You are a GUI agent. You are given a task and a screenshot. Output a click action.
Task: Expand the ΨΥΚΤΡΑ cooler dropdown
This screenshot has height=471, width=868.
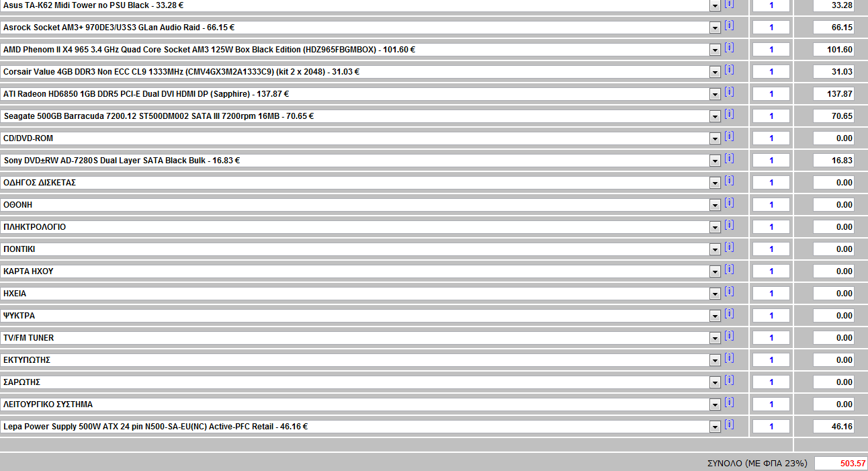715,316
